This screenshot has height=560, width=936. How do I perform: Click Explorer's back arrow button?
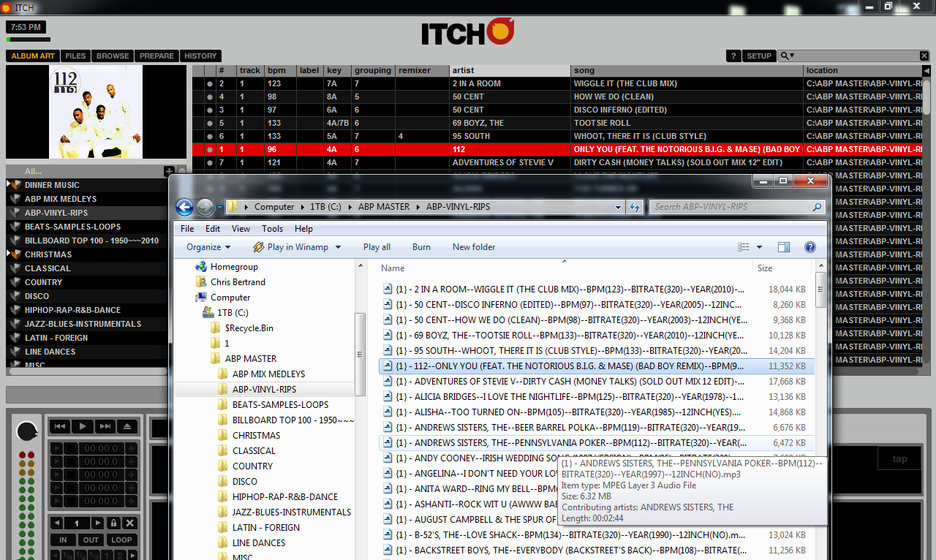click(185, 207)
